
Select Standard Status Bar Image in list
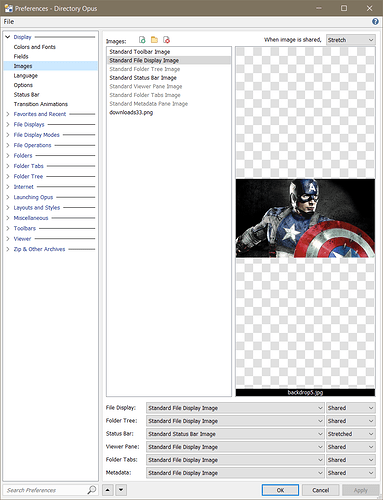pos(169,78)
